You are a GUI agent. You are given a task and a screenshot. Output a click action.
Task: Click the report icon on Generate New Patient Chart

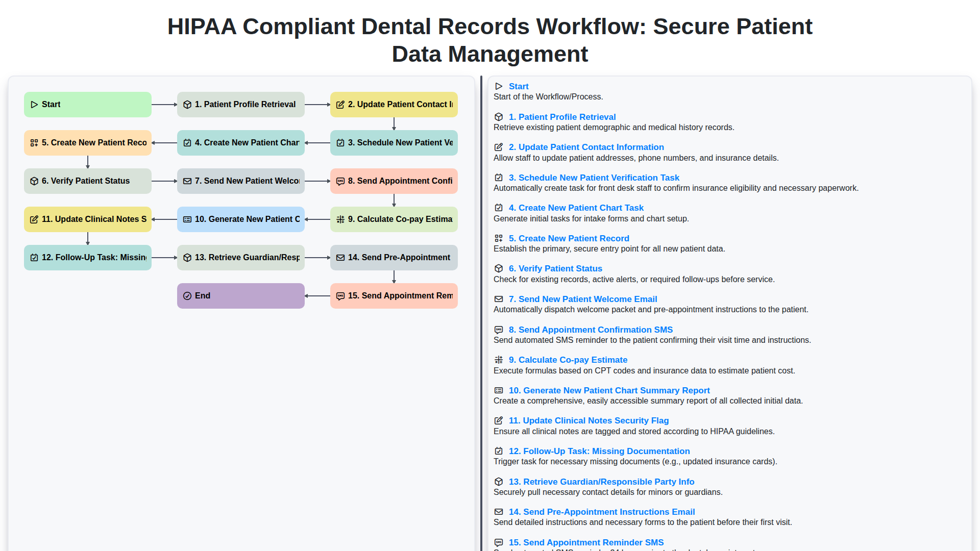pyautogui.click(x=187, y=219)
